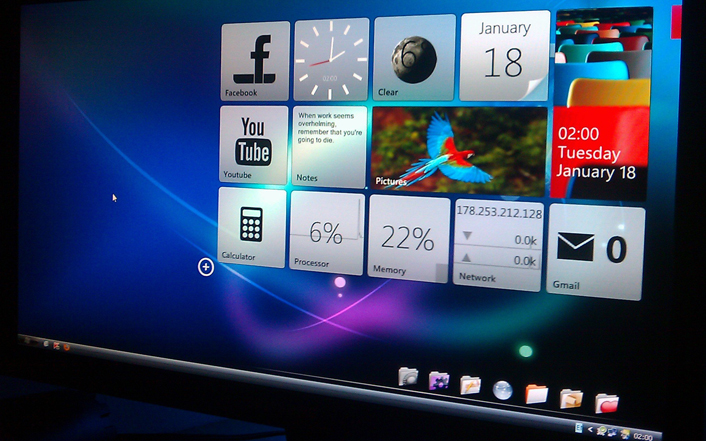Click the orange Firefox icon on taskbar
The height and width of the screenshot is (441, 706).
click(67, 347)
